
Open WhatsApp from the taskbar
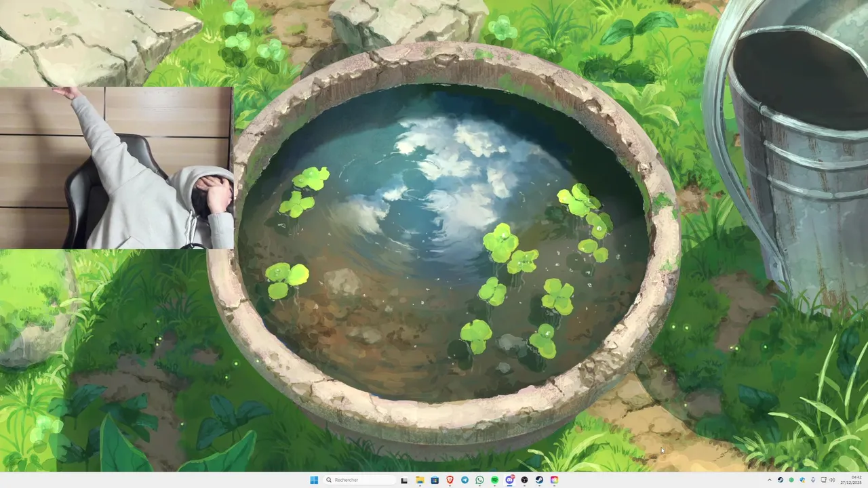[479, 480]
